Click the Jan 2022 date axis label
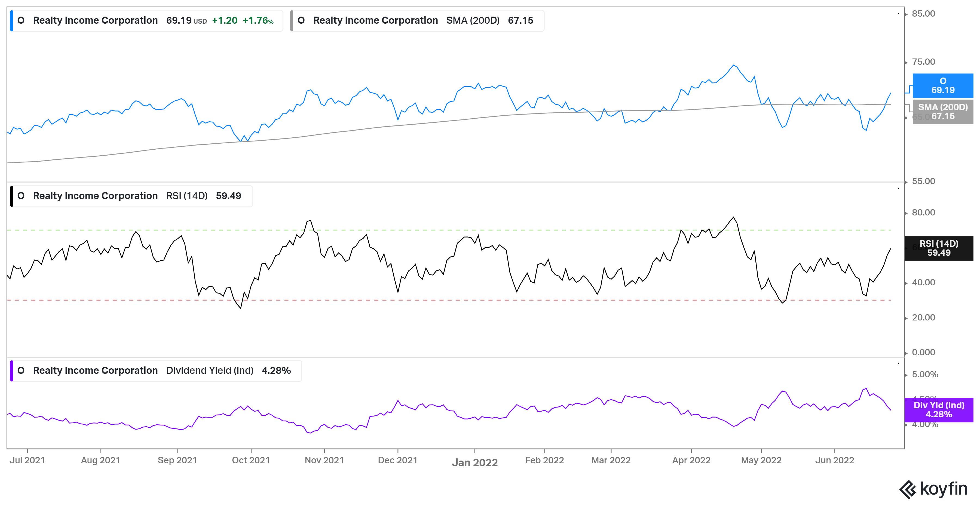The height and width of the screenshot is (506, 980). pos(474,463)
